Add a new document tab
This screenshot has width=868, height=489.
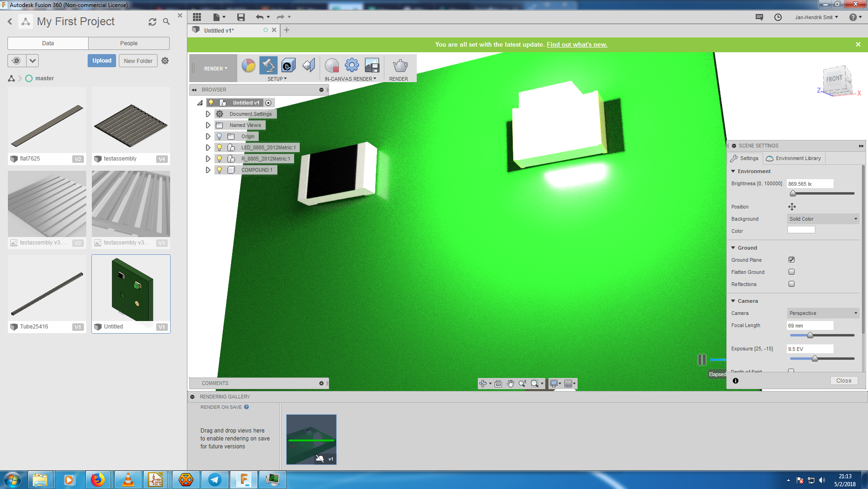click(x=287, y=30)
